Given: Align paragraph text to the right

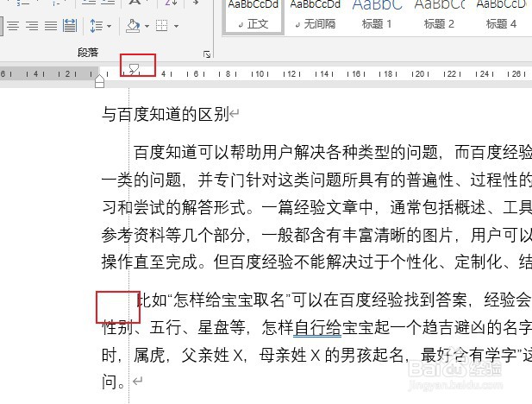Looking at the screenshot, I should point(32,26).
